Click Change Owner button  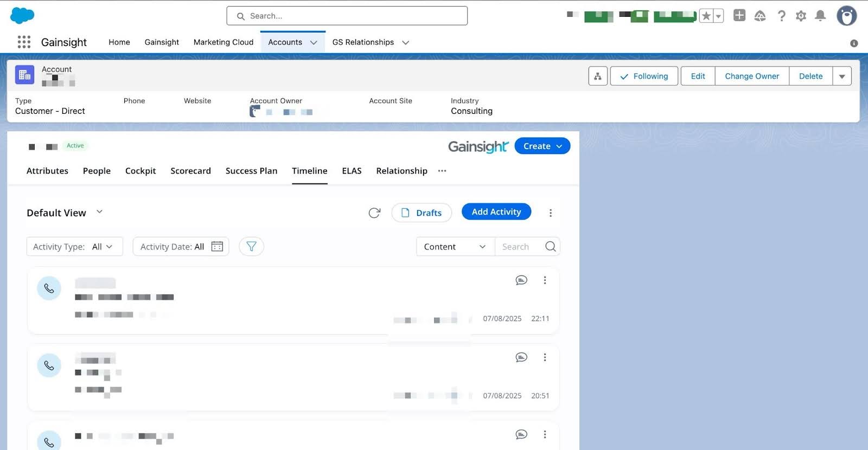click(x=752, y=76)
